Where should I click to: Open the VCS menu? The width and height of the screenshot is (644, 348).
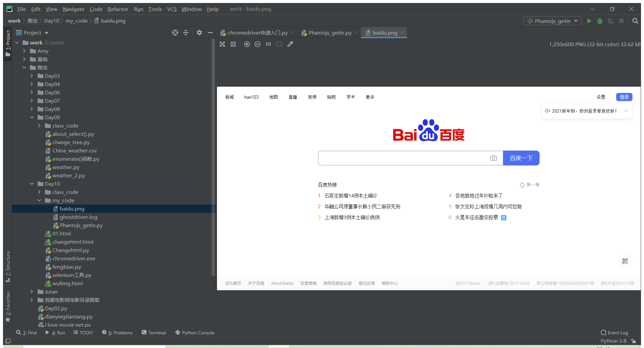(x=172, y=9)
